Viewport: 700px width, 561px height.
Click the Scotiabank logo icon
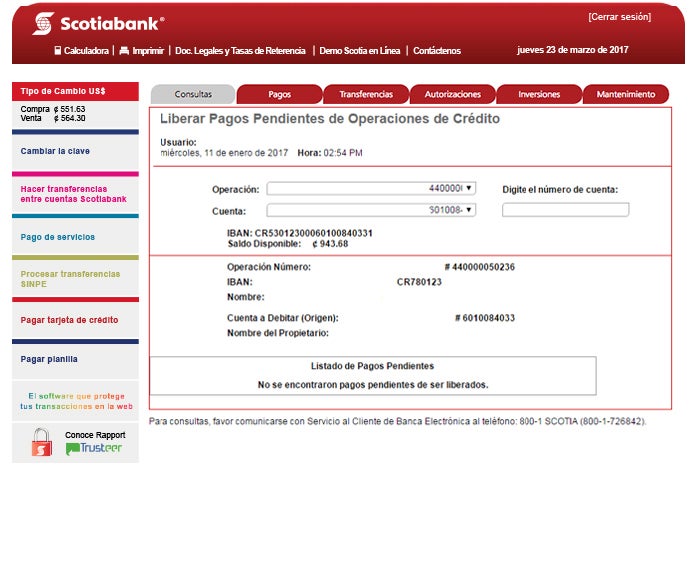point(44,23)
